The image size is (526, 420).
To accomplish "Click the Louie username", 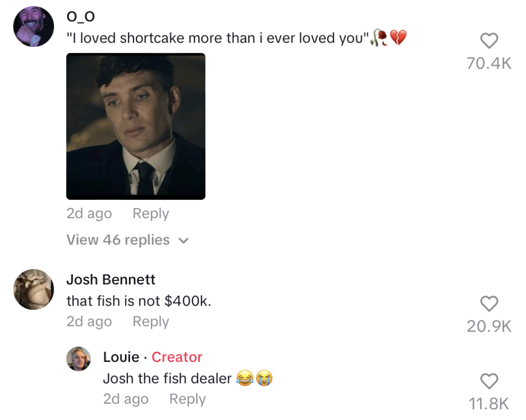I will [121, 357].
